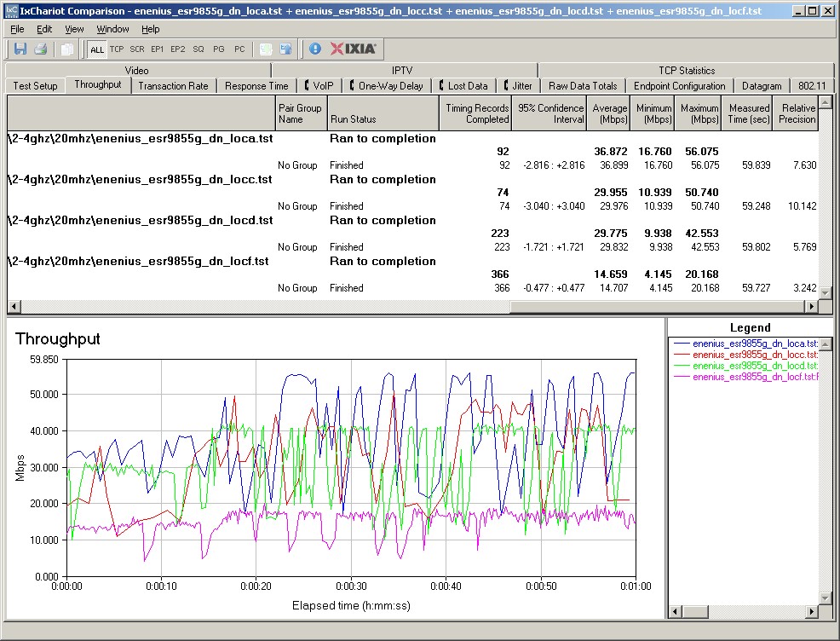The height and width of the screenshot is (641, 840).
Task: Click the Timing Records Completed column header
Action: [x=475, y=113]
